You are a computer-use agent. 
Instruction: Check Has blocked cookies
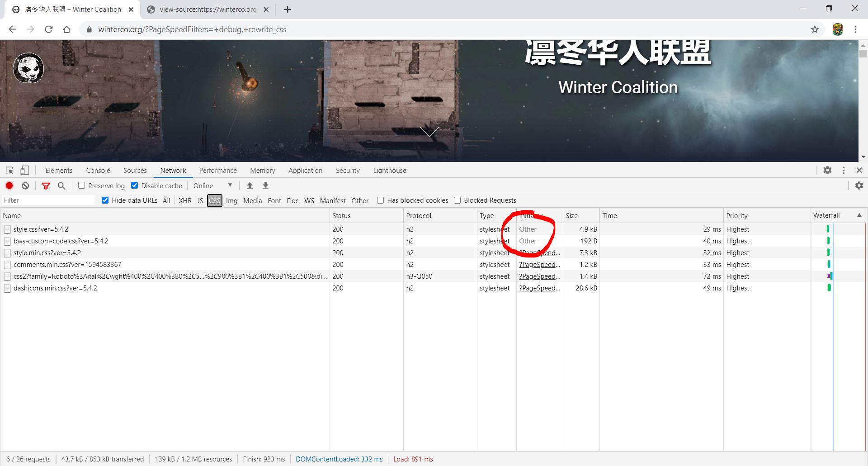(380, 200)
